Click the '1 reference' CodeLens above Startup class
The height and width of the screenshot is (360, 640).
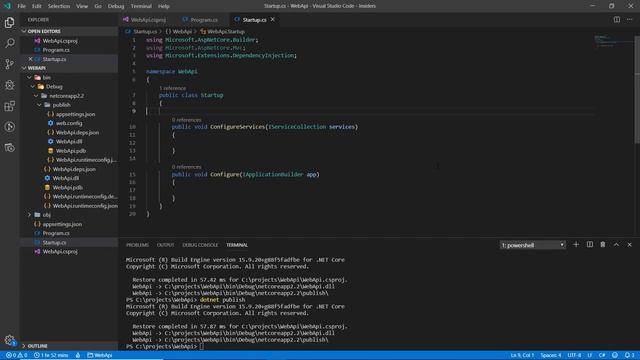(172, 88)
